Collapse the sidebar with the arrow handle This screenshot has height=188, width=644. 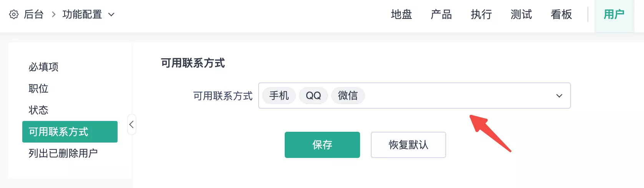tap(131, 124)
